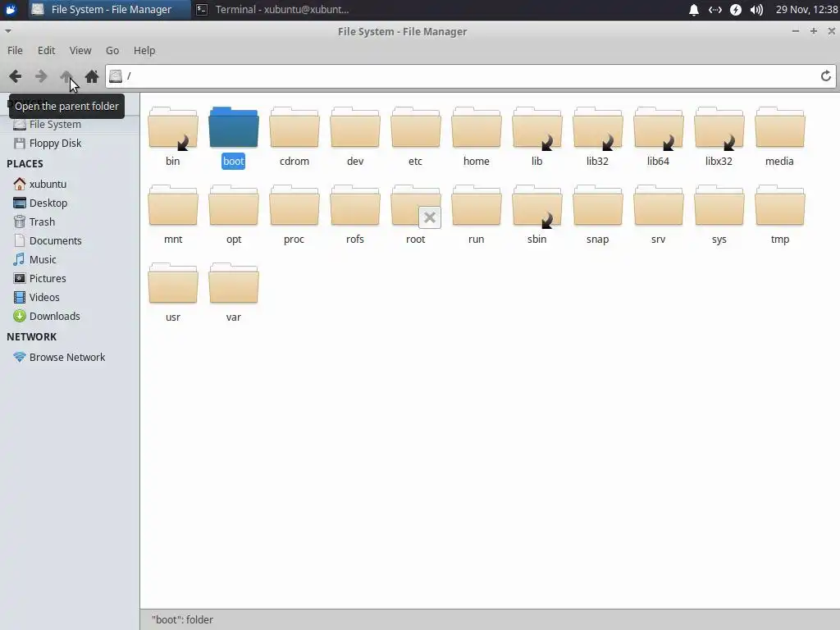
Task: Select the sbin folder
Action: point(536,206)
